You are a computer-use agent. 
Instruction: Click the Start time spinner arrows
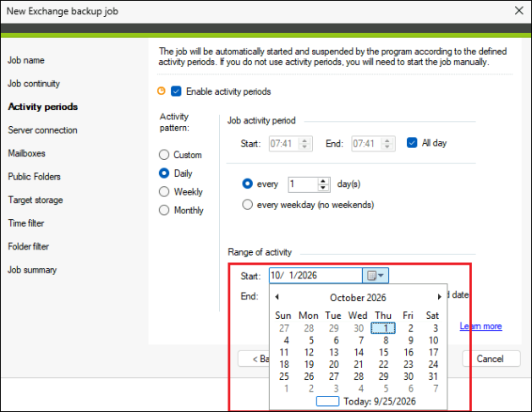(304, 144)
